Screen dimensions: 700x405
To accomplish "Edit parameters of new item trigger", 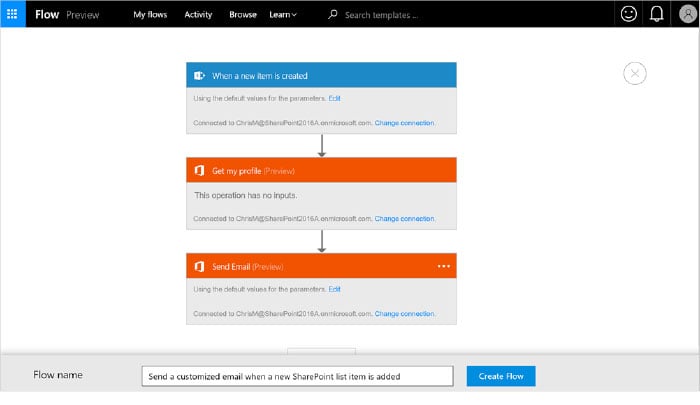I will click(x=334, y=98).
